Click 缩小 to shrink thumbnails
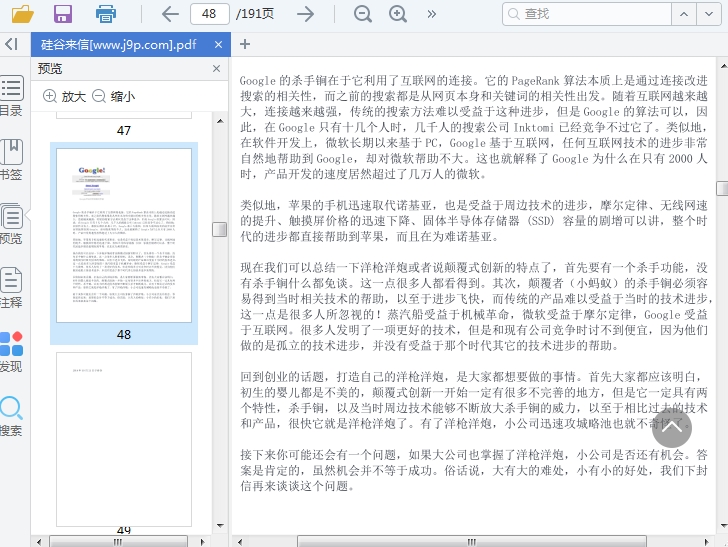The image size is (728, 547). [x=114, y=96]
